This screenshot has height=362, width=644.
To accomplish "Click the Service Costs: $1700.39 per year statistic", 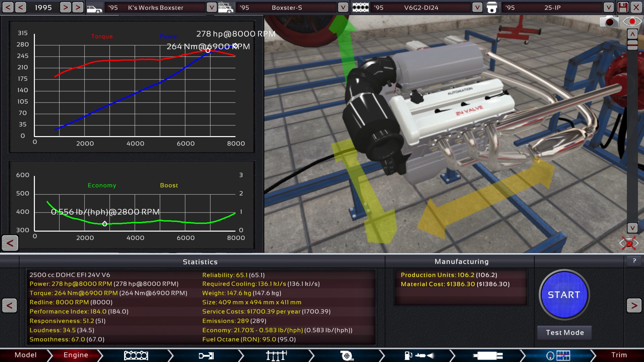I will click(266, 311).
